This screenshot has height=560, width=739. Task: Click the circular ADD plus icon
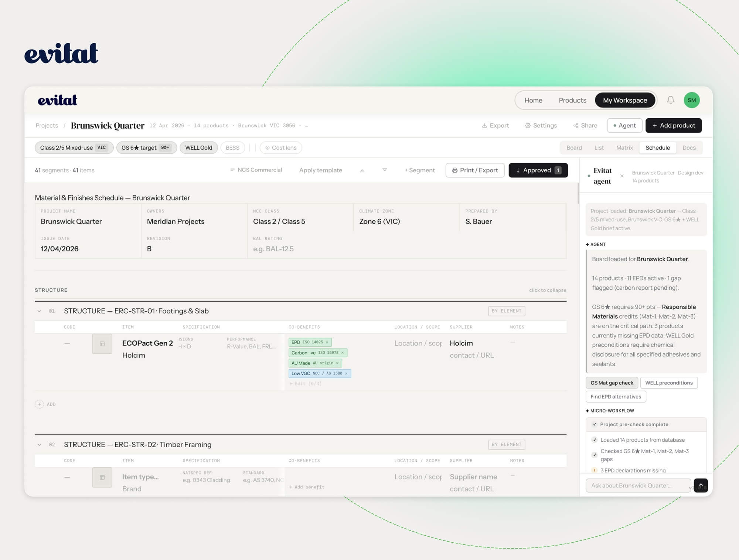(39, 404)
